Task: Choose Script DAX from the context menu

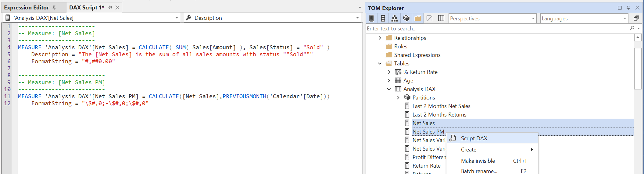Action: (474, 138)
